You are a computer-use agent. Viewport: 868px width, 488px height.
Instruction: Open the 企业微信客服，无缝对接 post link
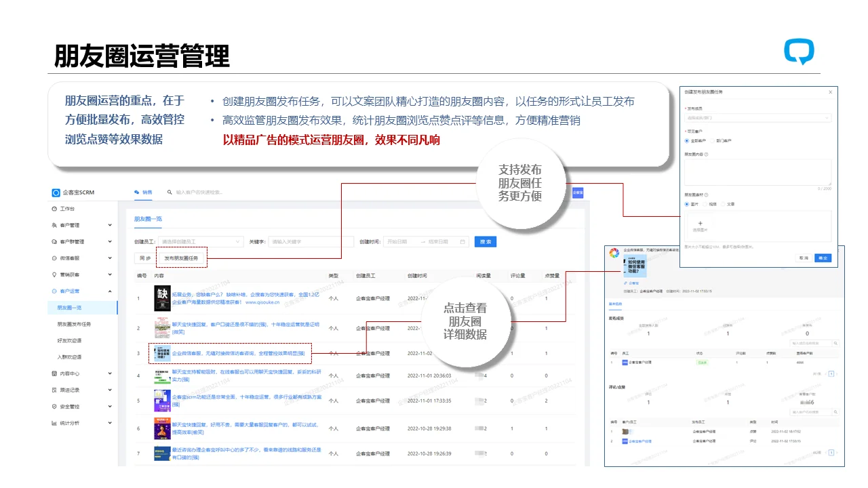click(238, 353)
